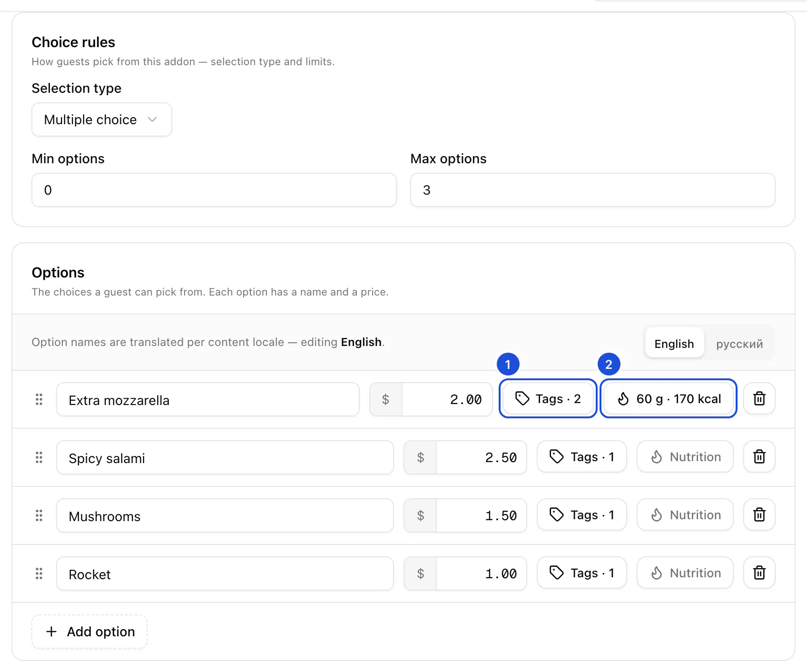This screenshot has height=672, width=807.
Task: Click the Add option button
Action: pyautogui.click(x=89, y=632)
